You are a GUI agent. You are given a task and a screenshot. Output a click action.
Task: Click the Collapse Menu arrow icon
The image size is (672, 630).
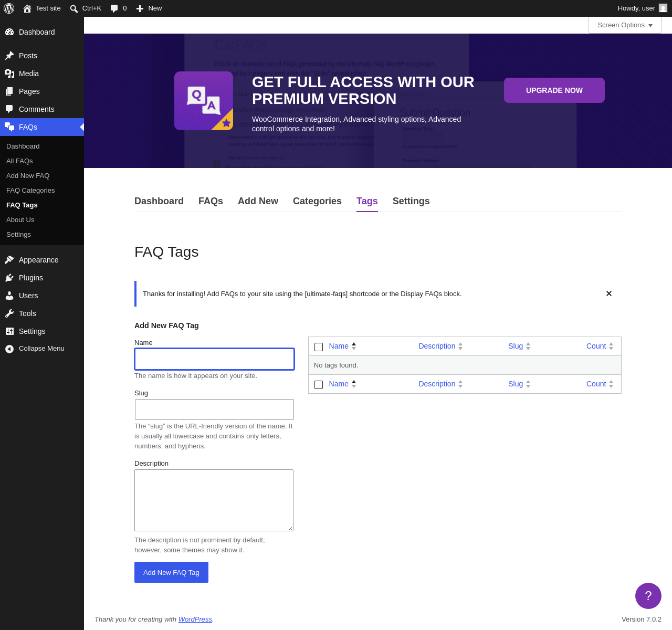point(9,349)
